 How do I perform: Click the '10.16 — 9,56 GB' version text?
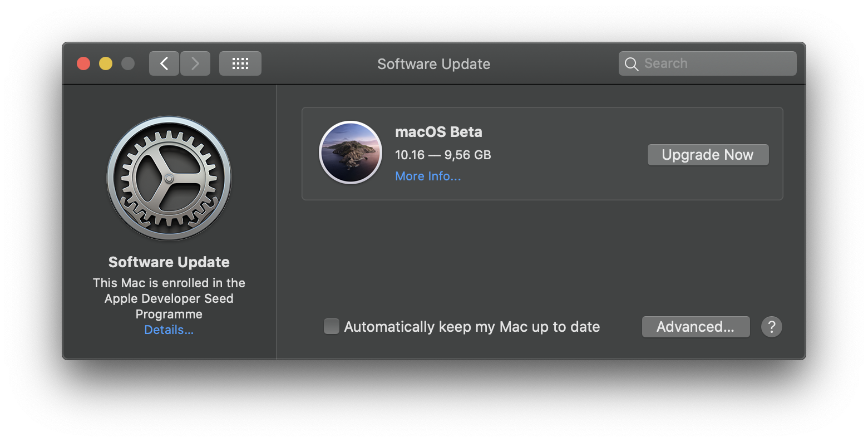point(443,155)
